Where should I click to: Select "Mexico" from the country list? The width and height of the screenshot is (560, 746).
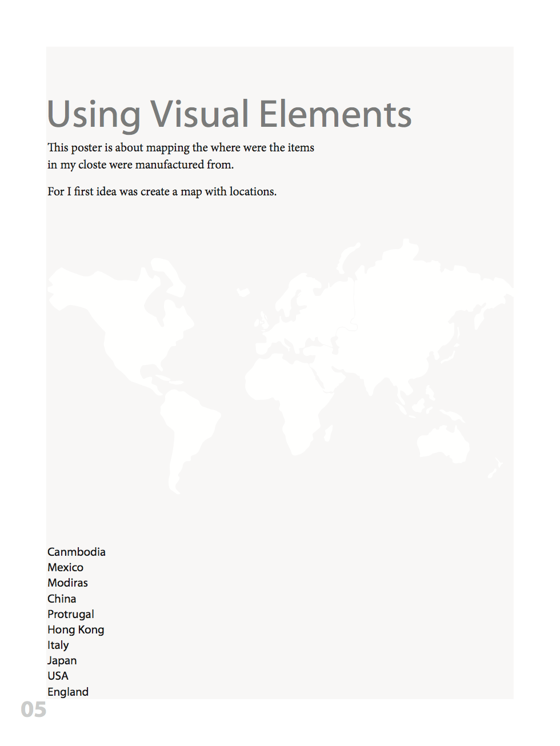65,567
